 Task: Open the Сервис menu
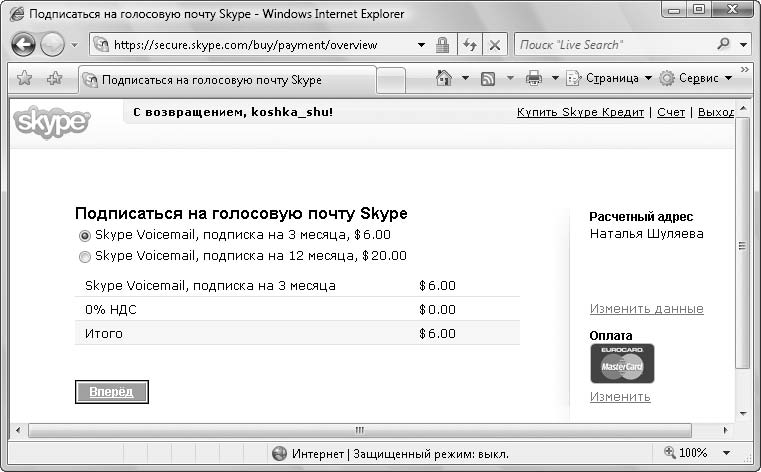[696, 78]
